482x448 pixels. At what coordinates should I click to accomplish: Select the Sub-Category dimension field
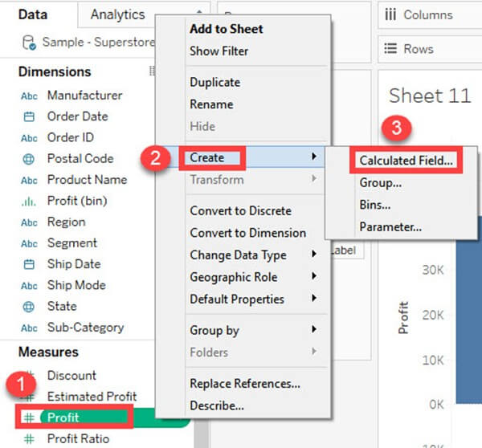(x=85, y=327)
